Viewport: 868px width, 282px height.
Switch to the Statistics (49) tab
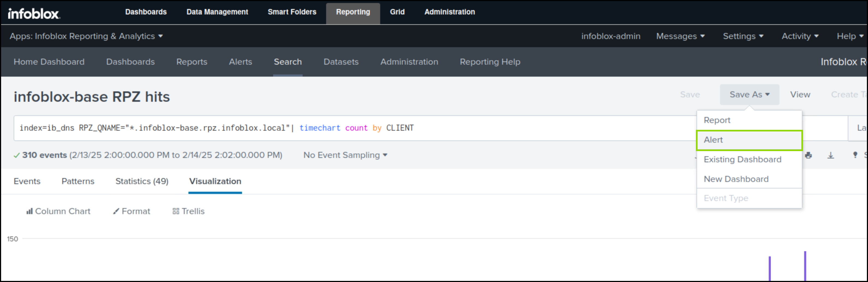(142, 181)
